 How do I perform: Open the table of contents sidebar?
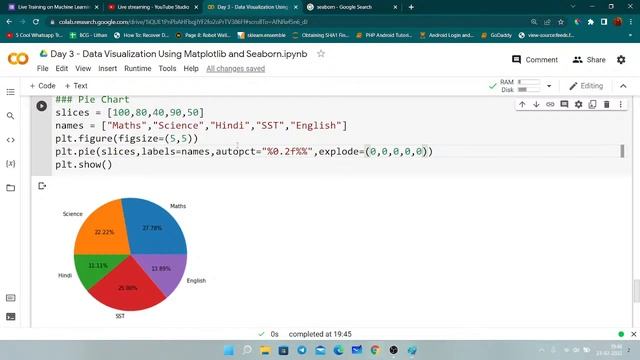(11, 92)
